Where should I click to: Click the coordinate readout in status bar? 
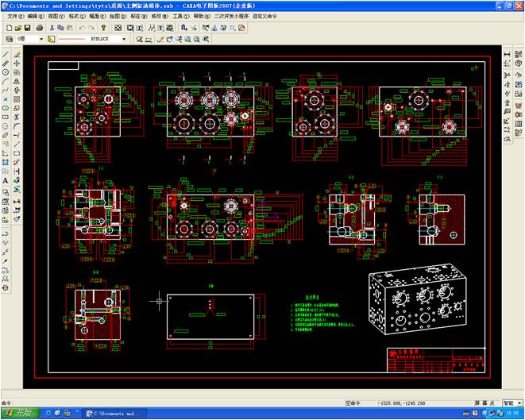click(401, 403)
